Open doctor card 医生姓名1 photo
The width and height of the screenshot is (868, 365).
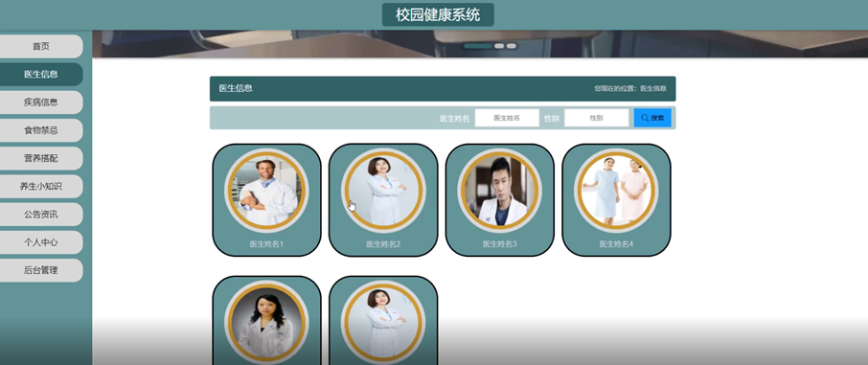266,191
